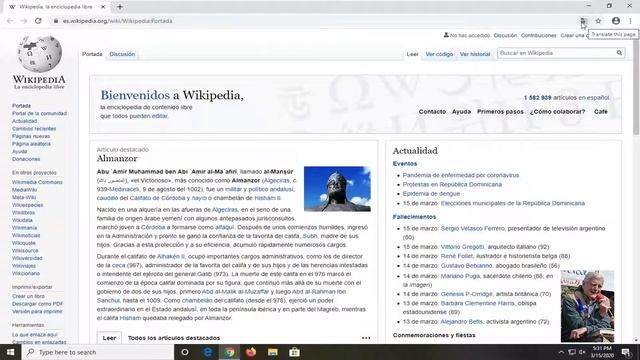Viewport: 640px width, 360px height.
Task: Open Primeros pasos link
Action: [x=500, y=111]
